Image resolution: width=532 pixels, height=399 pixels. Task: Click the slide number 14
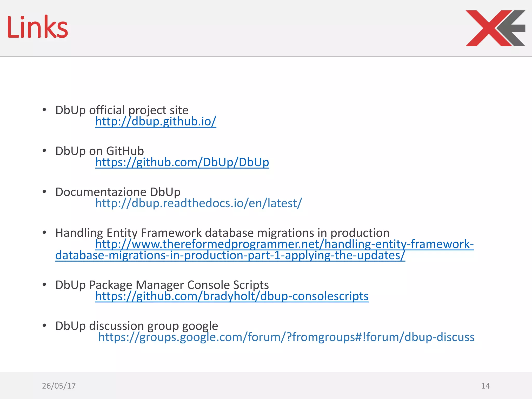pyautogui.click(x=485, y=386)
